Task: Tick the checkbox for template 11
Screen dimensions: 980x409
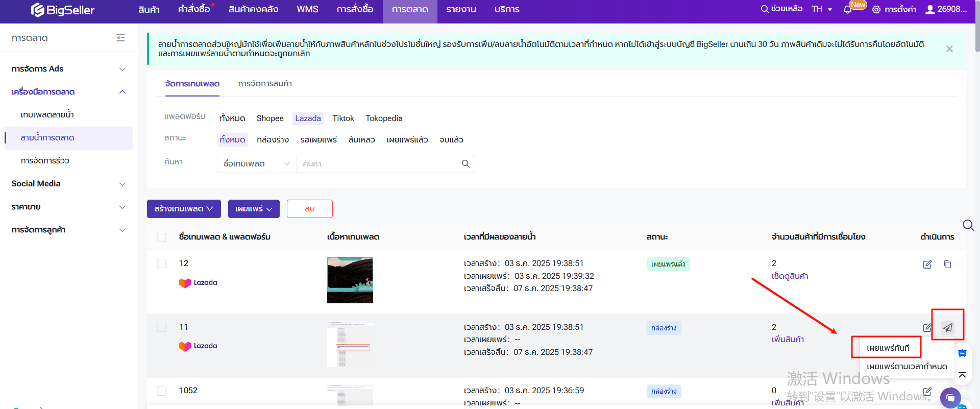Action: pos(162,327)
